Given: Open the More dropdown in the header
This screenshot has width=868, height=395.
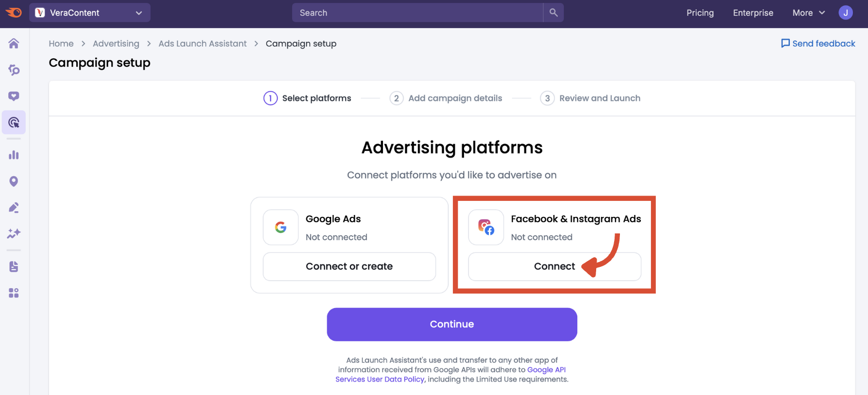Looking at the screenshot, I should point(807,13).
